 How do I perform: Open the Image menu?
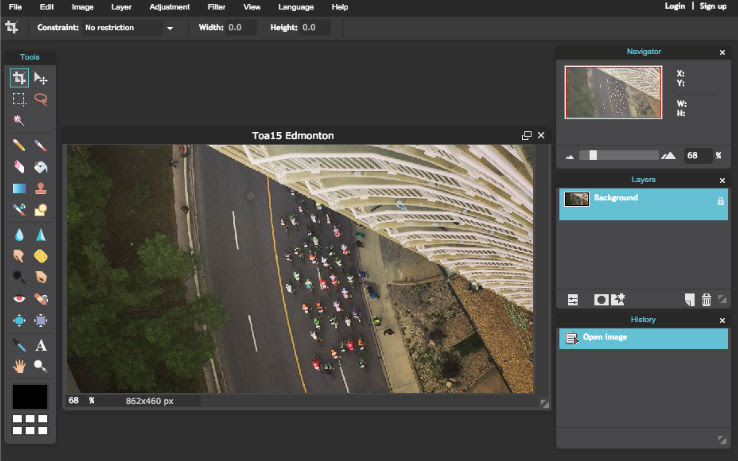point(82,7)
